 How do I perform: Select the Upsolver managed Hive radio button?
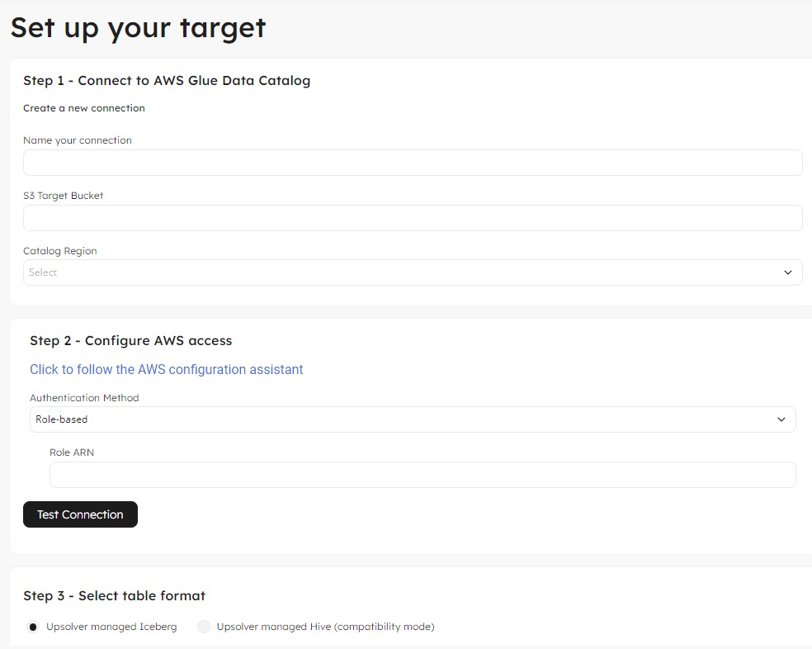coord(204,627)
